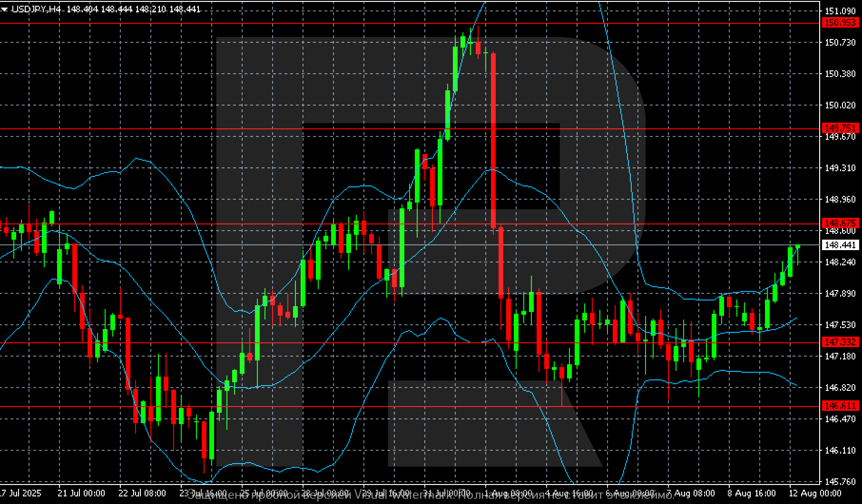Open the dropdown arrow beside USDJPY,H4
This screenshot has width=862, height=504.
(4, 9)
